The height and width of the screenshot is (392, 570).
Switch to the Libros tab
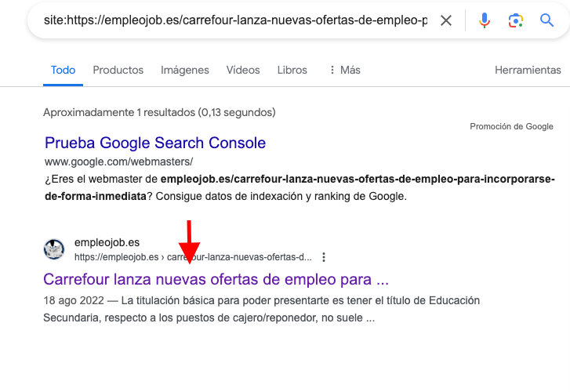tap(292, 70)
